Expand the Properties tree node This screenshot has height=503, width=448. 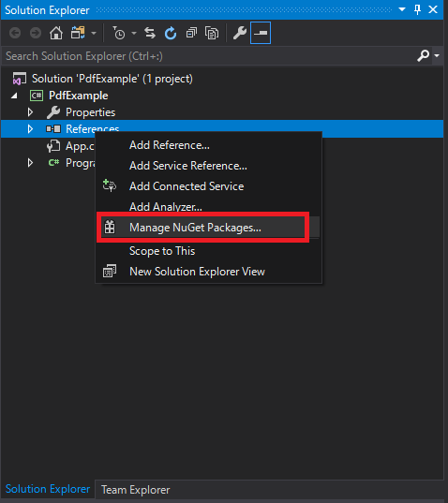(x=30, y=112)
